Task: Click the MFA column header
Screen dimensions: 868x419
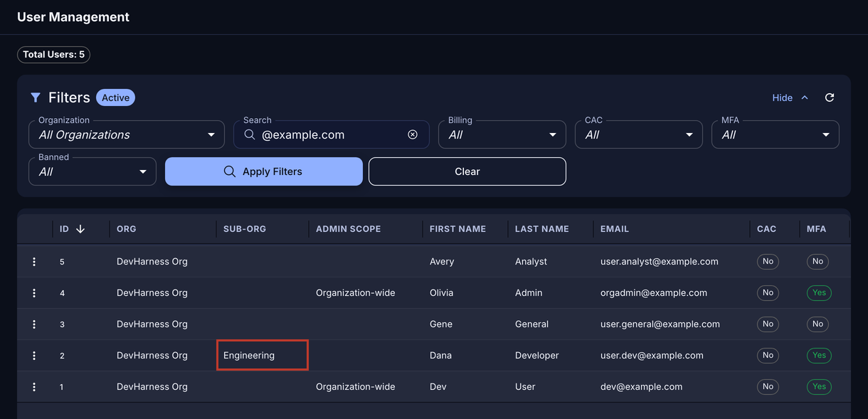Action: 817,229
